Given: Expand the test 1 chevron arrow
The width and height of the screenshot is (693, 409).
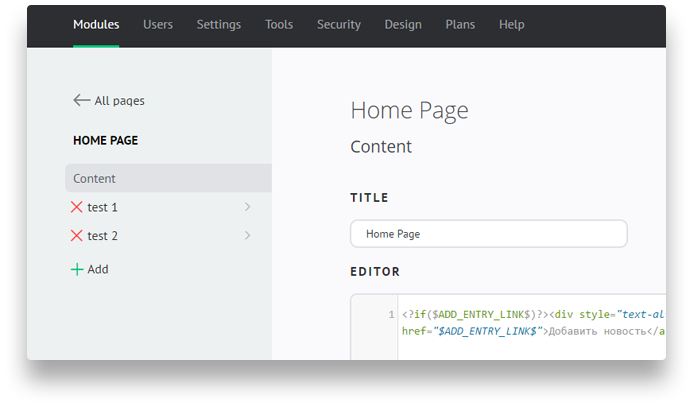Looking at the screenshot, I should pyautogui.click(x=248, y=207).
